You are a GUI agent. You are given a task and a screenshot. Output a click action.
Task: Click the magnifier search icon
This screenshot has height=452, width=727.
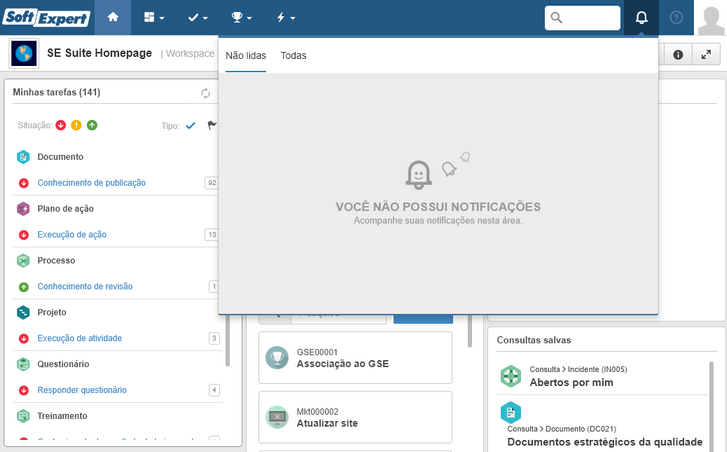pyautogui.click(x=556, y=18)
